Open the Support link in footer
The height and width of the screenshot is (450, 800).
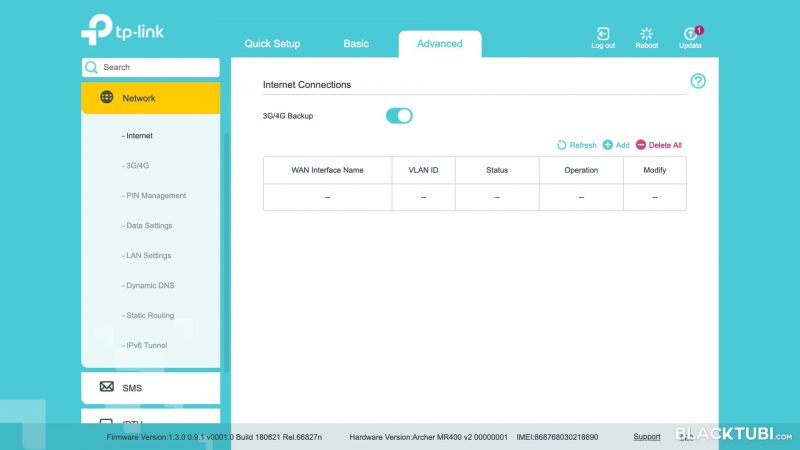(646, 437)
